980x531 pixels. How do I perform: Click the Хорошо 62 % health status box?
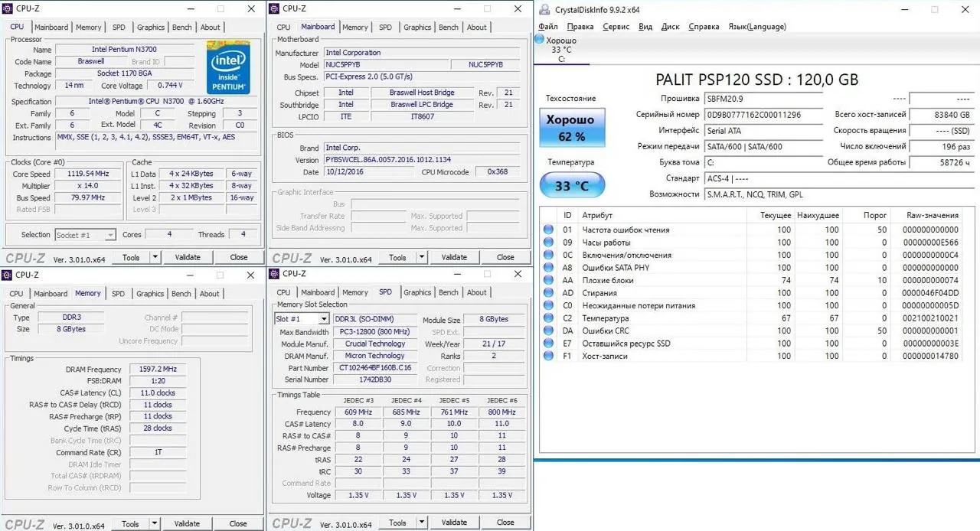[x=571, y=128]
